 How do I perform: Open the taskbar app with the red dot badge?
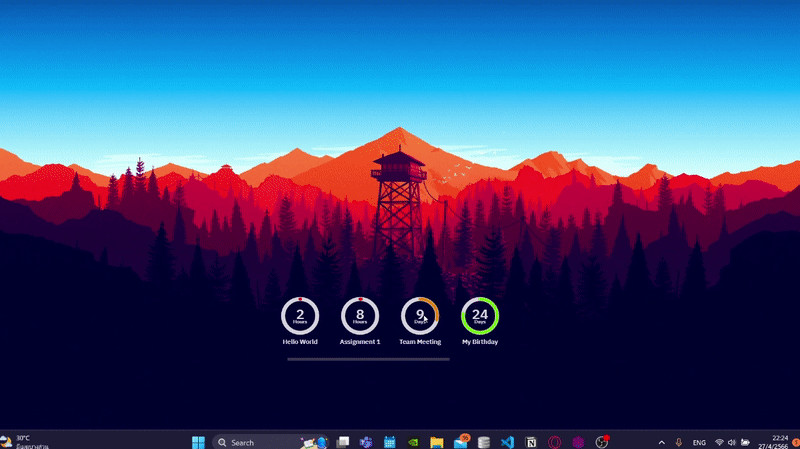click(602, 441)
